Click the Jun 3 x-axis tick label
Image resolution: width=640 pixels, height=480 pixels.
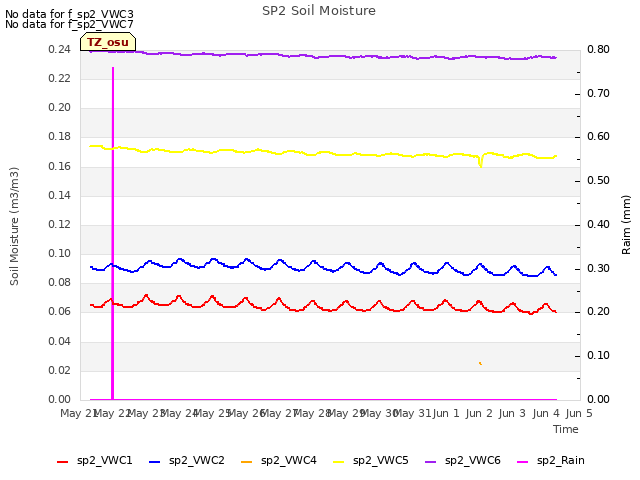click(x=513, y=413)
